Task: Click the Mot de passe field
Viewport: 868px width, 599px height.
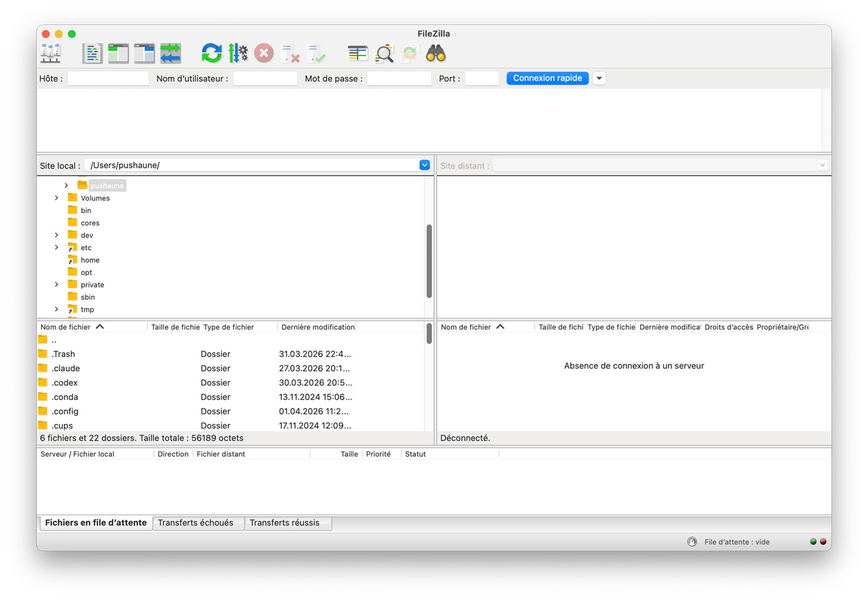Action: [x=399, y=78]
